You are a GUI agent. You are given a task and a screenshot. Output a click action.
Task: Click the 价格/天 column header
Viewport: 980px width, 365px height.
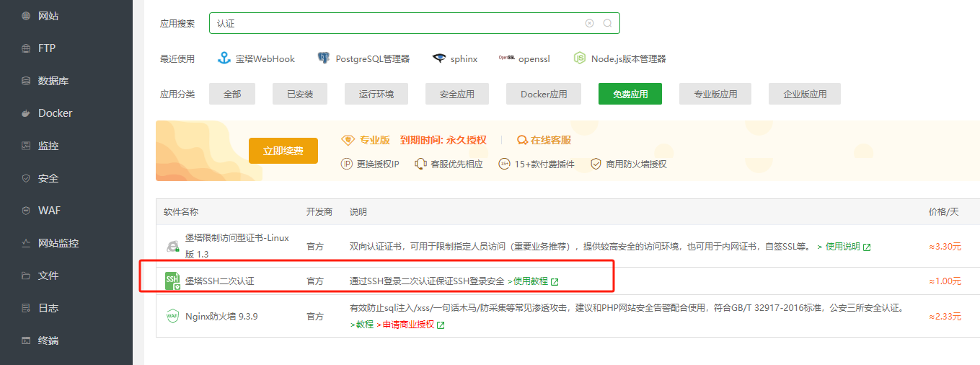click(x=944, y=212)
